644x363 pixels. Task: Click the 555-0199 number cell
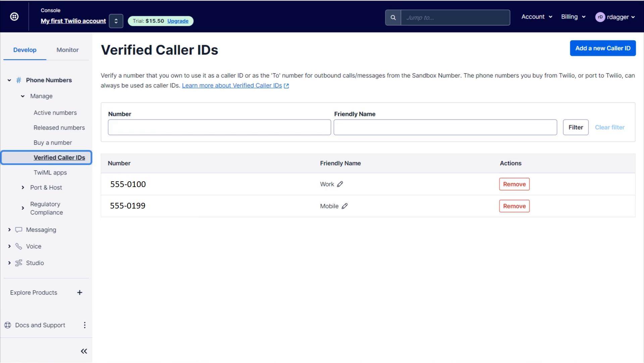coord(127,206)
